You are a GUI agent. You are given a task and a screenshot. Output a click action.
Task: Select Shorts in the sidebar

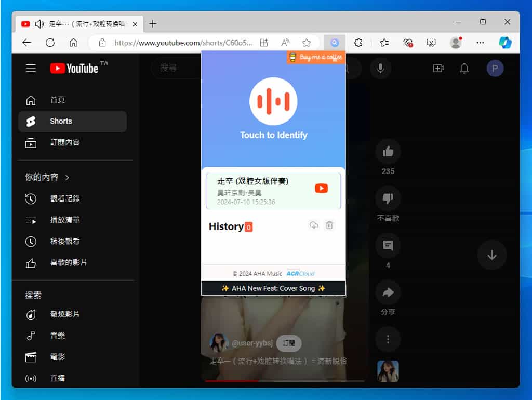coord(73,122)
